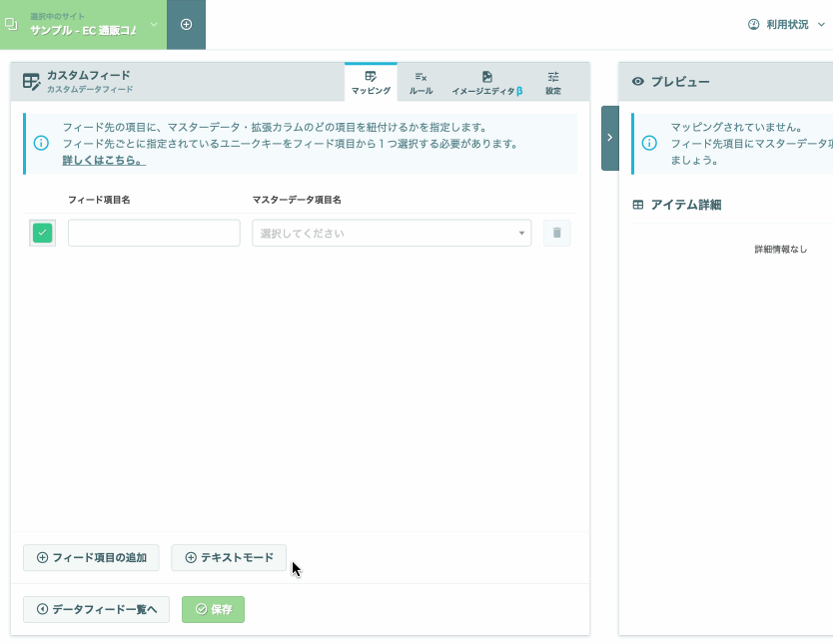Click the info icon in the mapping notice

(41, 143)
